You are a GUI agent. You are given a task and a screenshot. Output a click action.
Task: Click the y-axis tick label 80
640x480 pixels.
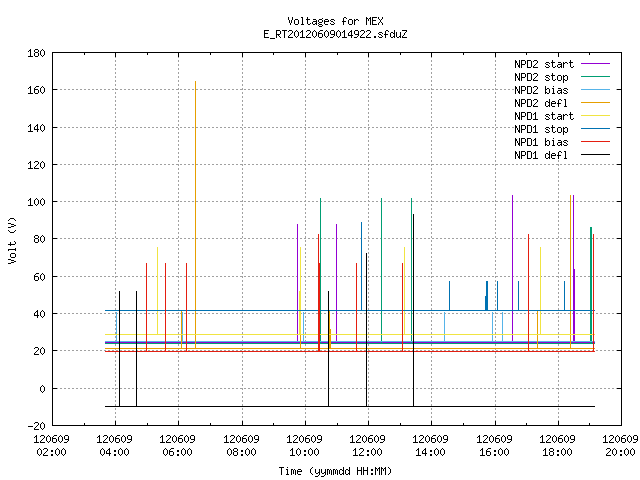[x=39, y=239]
